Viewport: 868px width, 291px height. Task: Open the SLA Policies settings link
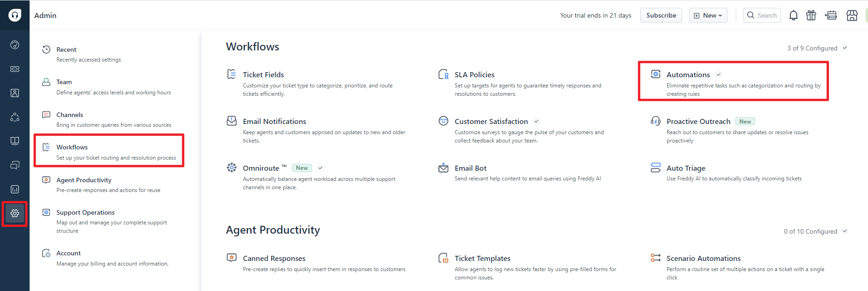click(x=474, y=74)
